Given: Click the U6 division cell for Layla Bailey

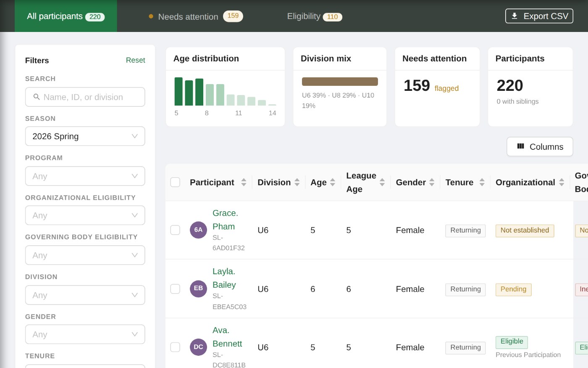Looking at the screenshot, I should click(263, 289).
